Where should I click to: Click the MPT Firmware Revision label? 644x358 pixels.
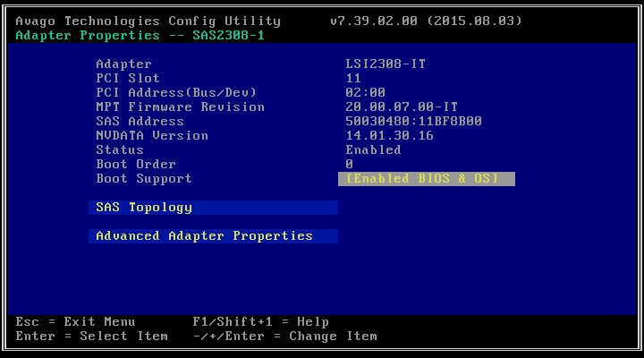click(x=181, y=107)
